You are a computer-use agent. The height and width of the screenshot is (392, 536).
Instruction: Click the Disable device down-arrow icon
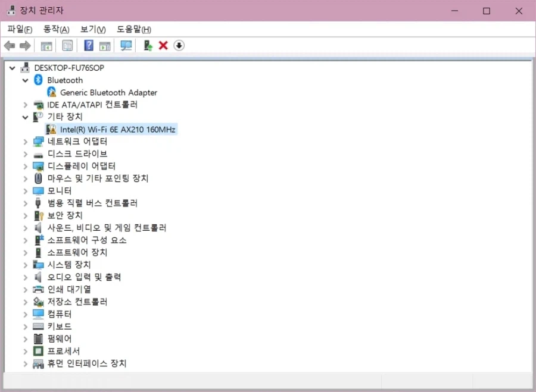coord(179,45)
